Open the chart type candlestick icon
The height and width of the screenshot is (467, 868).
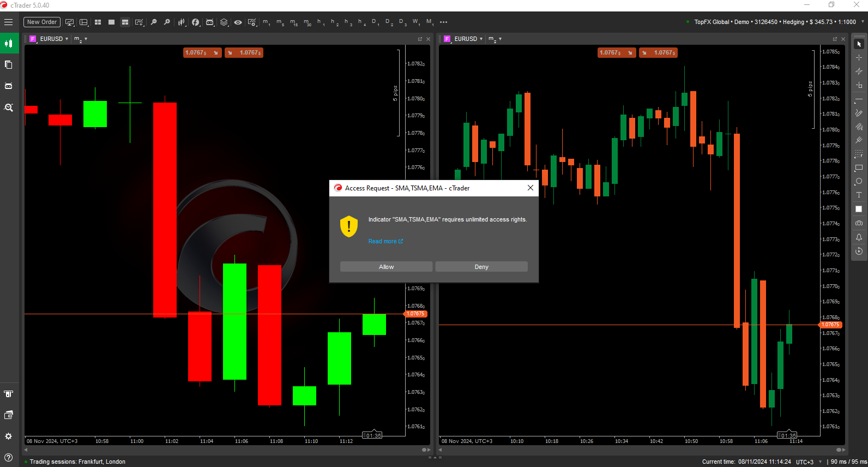point(182,22)
